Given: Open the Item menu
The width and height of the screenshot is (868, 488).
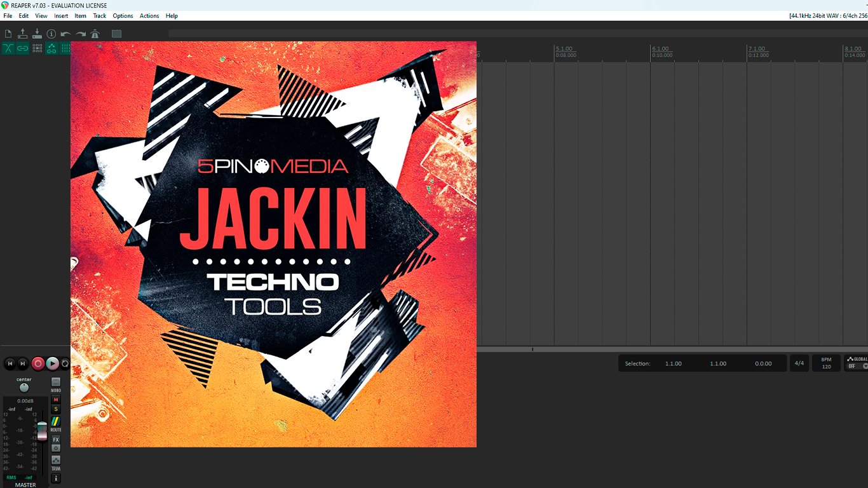Looking at the screenshot, I should [x=81, y=16].
